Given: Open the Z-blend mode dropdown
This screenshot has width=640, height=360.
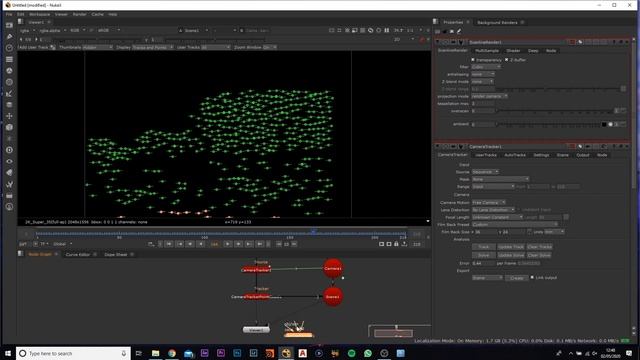Looking at the screenshot, I should (x=482, y=82).
